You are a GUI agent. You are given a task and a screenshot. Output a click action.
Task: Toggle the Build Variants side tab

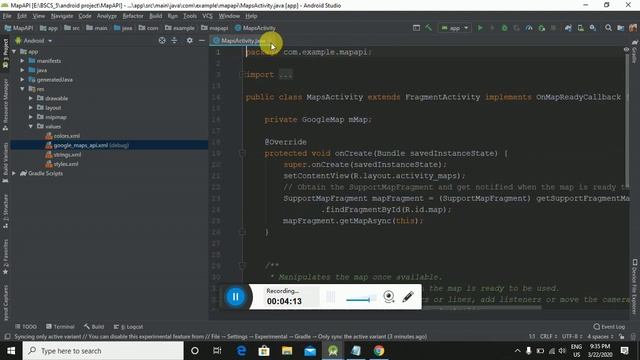[x=5, y=163]
